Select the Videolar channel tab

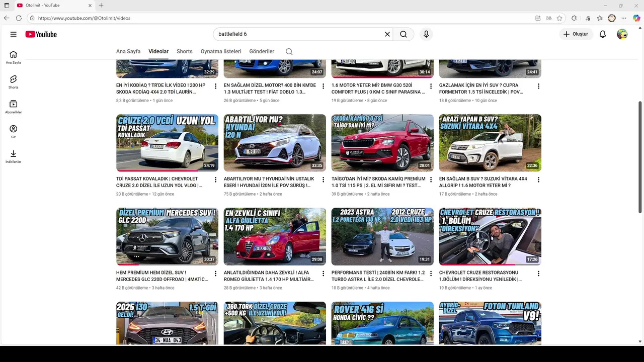pyautogui.click(x=158, y=51)
